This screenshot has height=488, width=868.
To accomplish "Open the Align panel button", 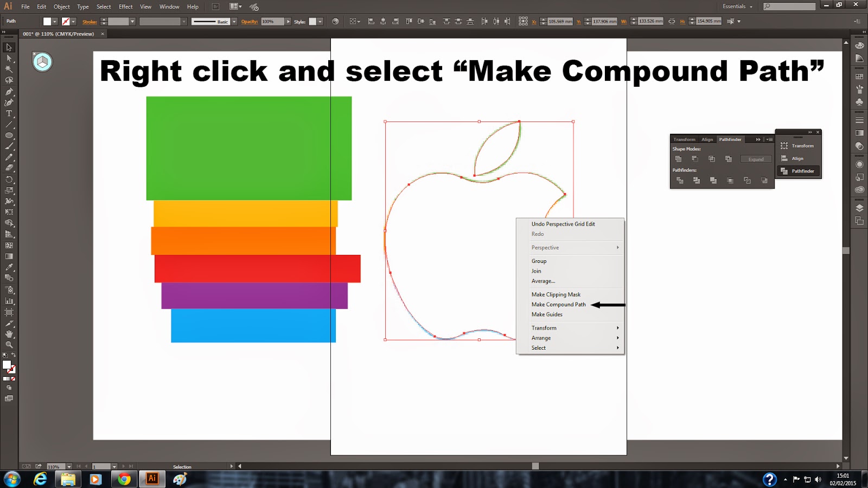I will (x=799, y=158).
